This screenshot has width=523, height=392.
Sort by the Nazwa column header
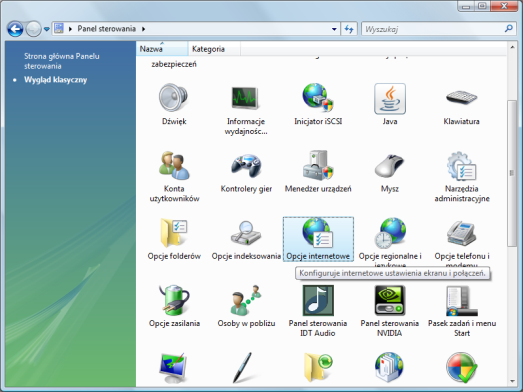pos(162,49)
